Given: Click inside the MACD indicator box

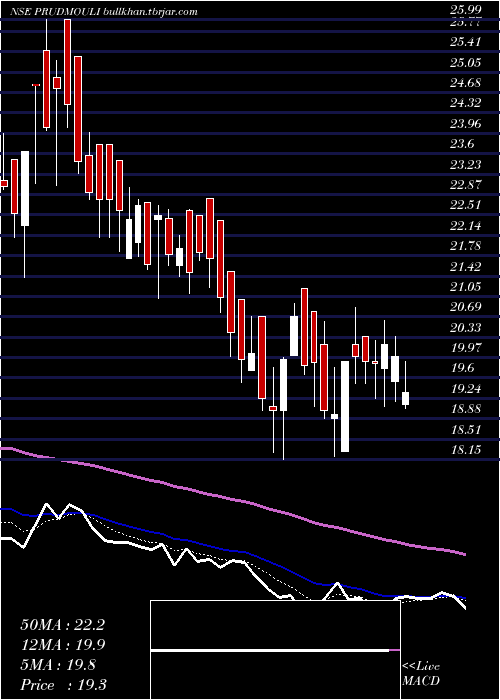Looking at the screenshot, I should 275,650.
